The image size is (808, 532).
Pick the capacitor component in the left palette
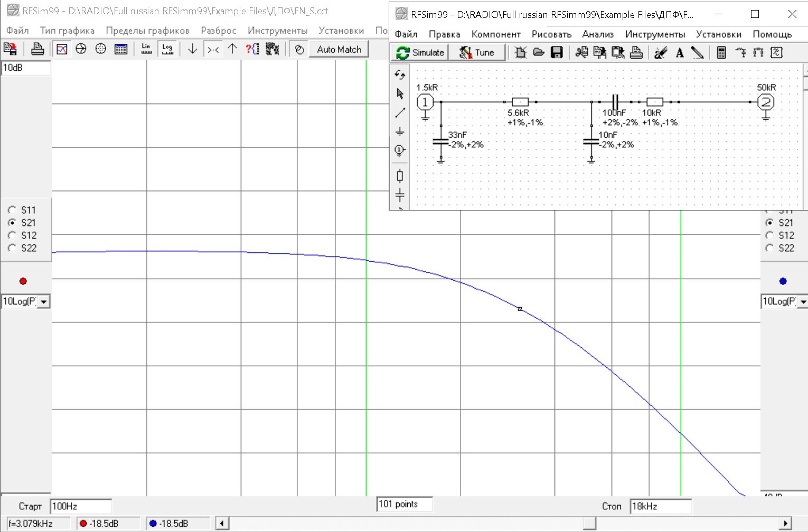[400, 195]
